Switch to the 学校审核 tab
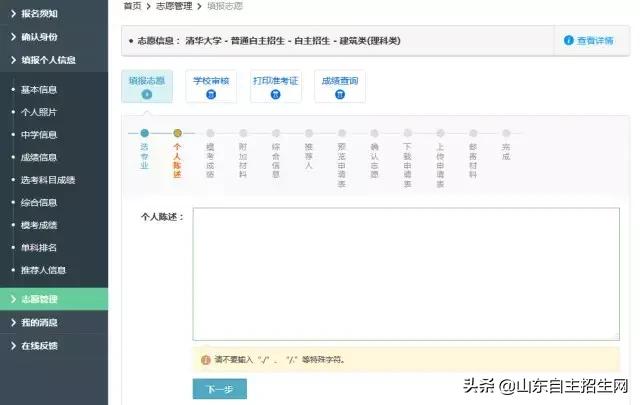The width and height of the screenshot is (640, 405). point(211,86)
